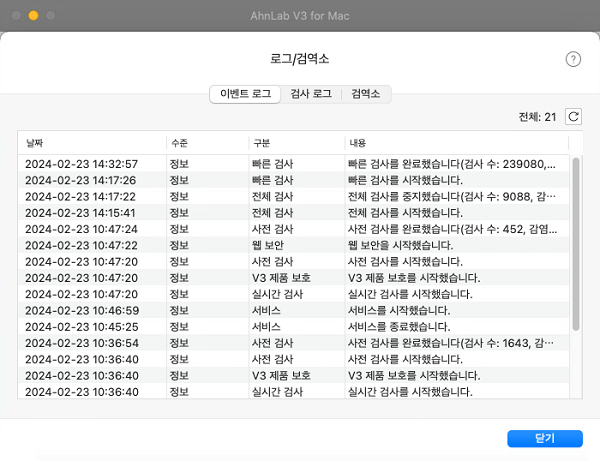The image size is (600, 461).
Task: Select the 2024-02-23 10:36:54 date cell
Action: point(82,343)
